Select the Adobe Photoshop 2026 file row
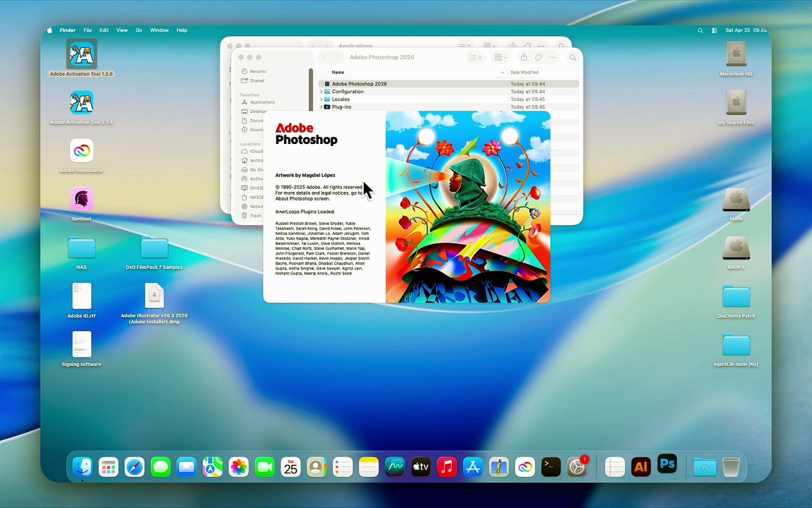 click(448, 84)
